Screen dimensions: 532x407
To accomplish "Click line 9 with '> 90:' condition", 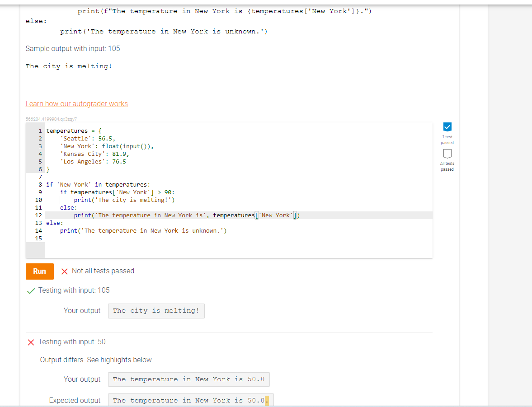I will point(117,192).
